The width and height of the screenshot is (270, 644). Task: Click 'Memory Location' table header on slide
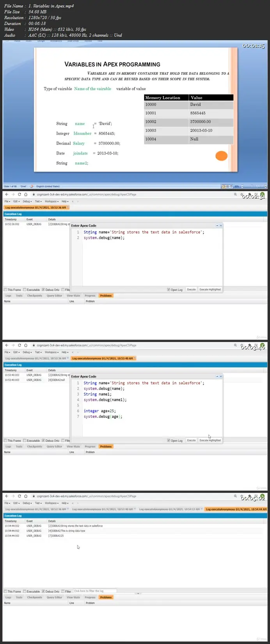[166, 98]
